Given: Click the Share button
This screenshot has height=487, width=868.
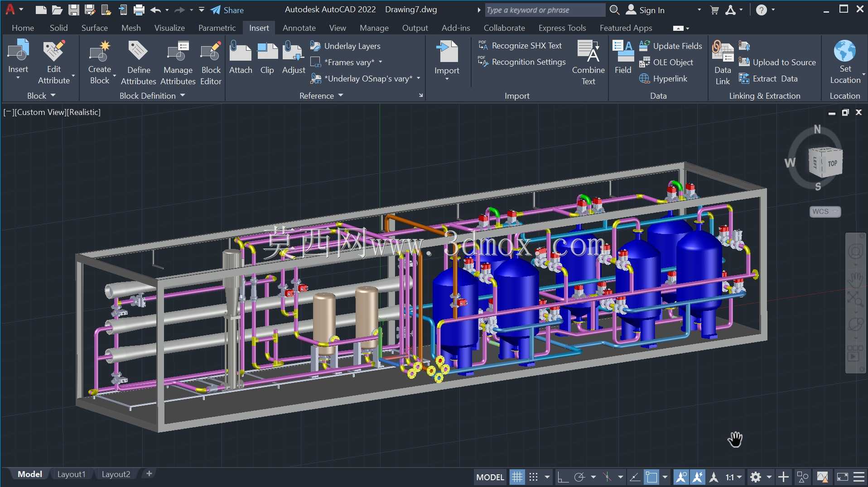Looking at the screenshot, I should pos(227,10).
